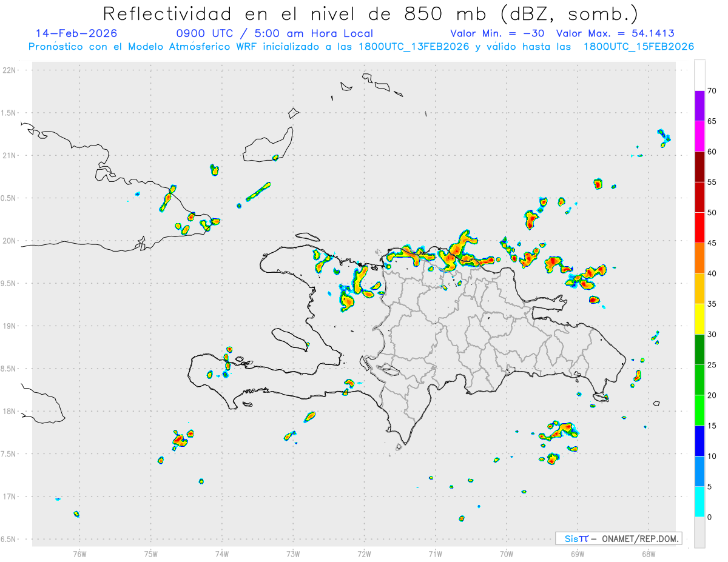
Task: Select the cyan 0–5 dBZ colorbar segment
Action: (699, 502)
